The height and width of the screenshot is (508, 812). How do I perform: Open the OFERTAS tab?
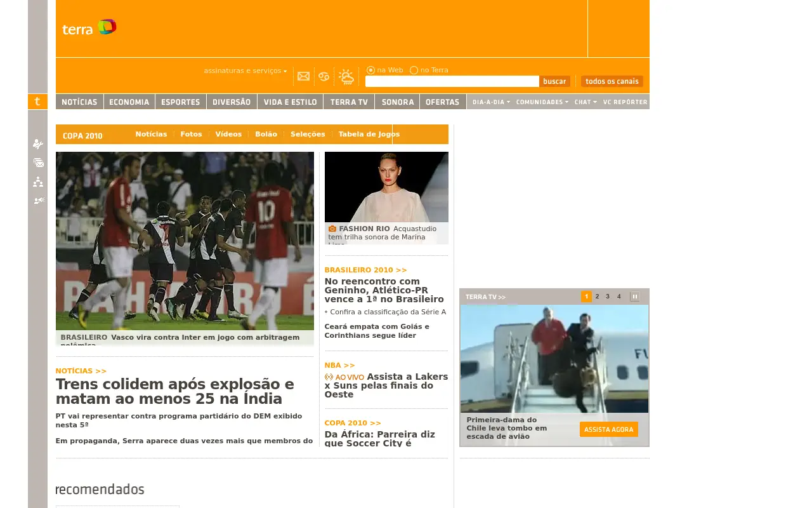[x=443, y=102]
